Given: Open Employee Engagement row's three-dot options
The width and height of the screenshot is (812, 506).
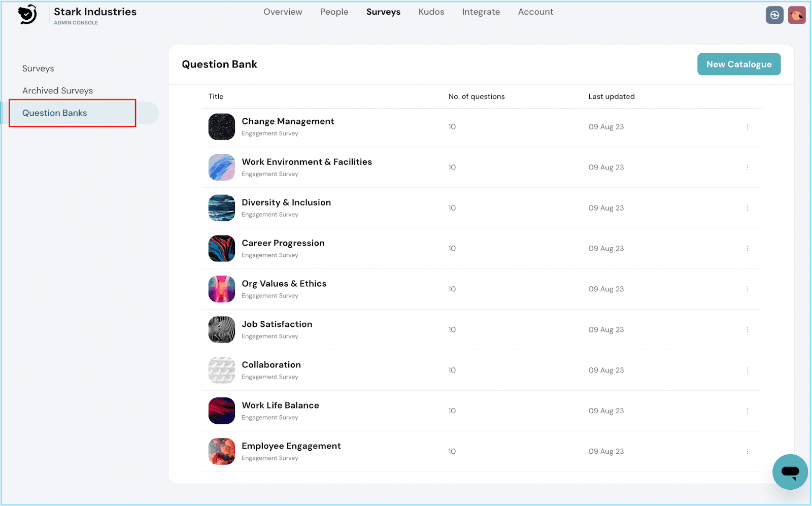Looking at the screenshot, I should (x=747, y=452).
